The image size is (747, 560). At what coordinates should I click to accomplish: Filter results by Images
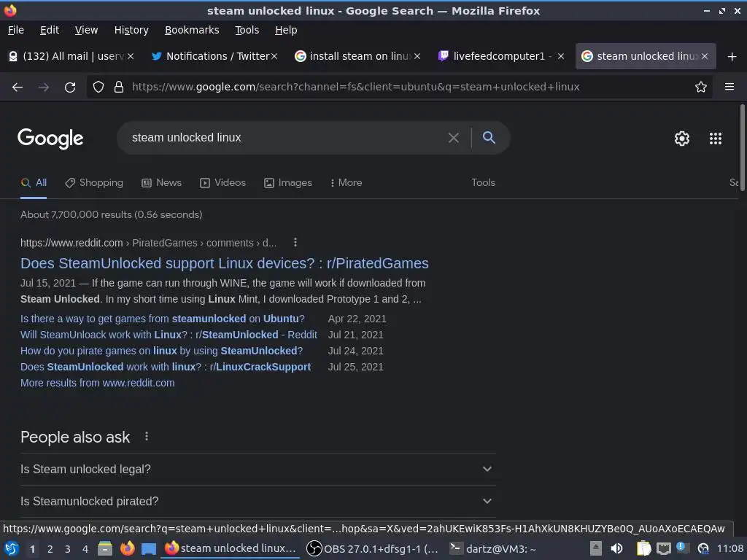pos(287,183)
